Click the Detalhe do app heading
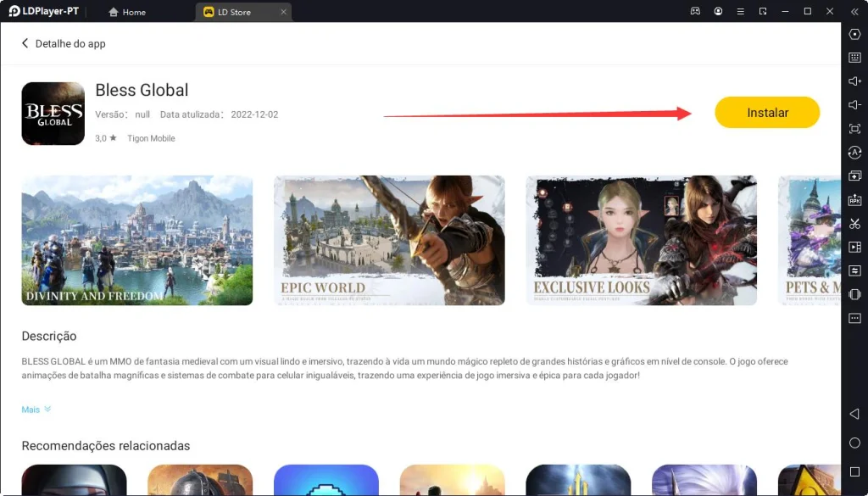The width and height of the screenshot is (868, 496). pyautogui.click(x=70, y=44)
